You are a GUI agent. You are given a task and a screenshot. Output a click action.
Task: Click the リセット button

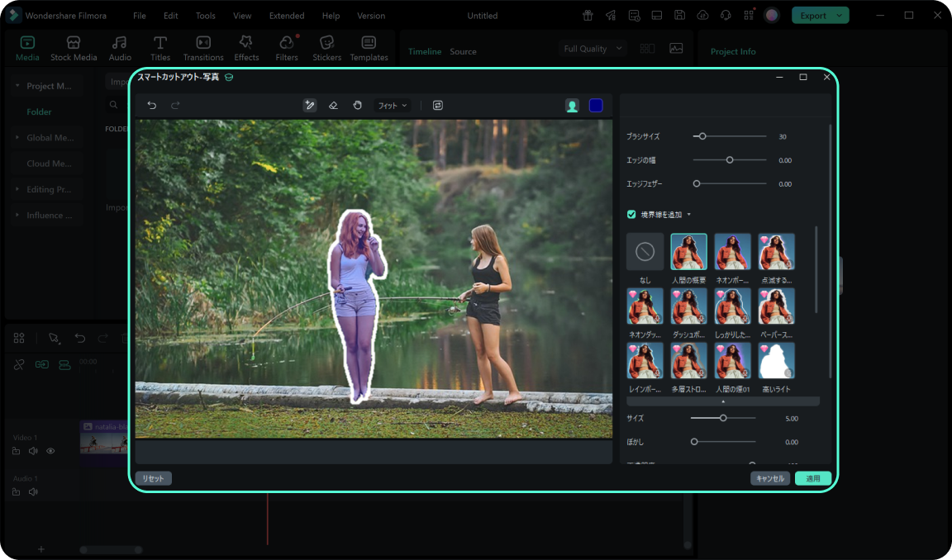[153, 478]
